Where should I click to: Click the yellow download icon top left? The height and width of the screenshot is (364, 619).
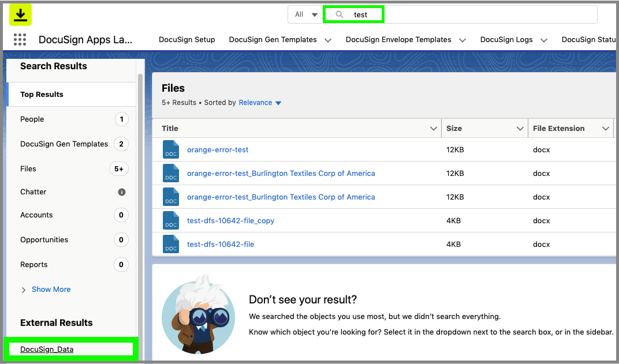coord(21,14)
